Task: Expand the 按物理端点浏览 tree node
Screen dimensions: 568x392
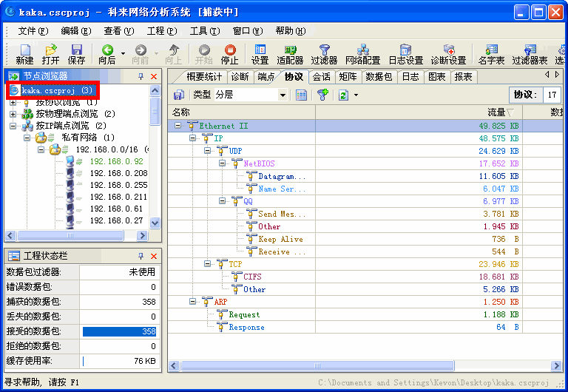Action: point(13,114)
